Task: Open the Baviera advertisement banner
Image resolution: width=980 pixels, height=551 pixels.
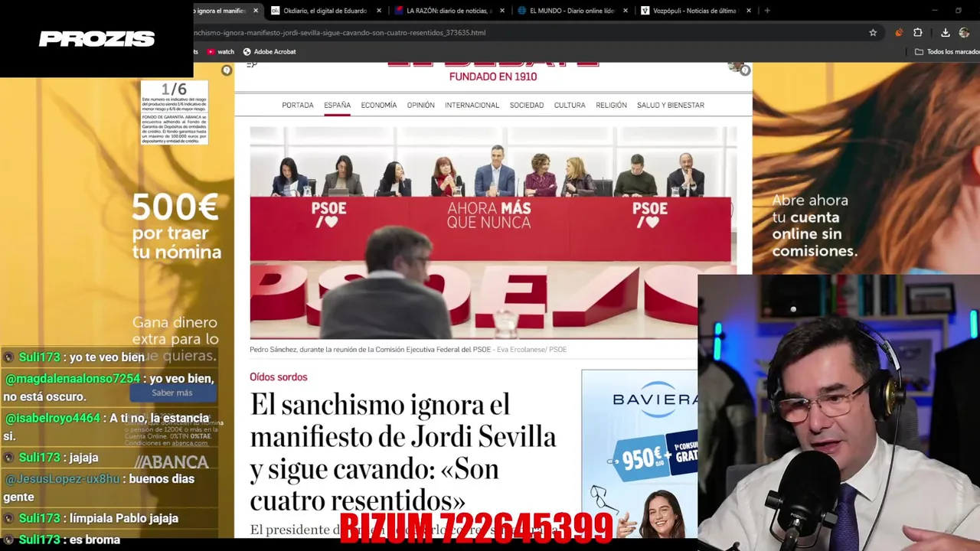Action: click(640, 454)
